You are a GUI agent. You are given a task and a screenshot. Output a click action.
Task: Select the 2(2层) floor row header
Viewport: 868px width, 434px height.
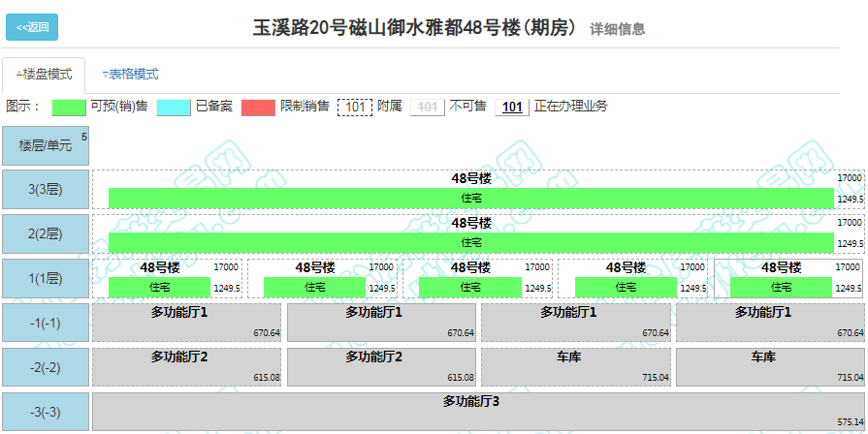46,234
